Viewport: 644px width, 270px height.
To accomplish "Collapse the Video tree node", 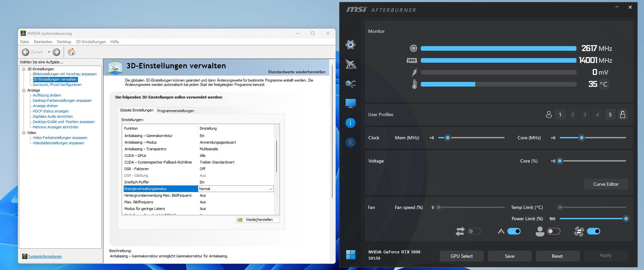I will click(x=24, y=133).
